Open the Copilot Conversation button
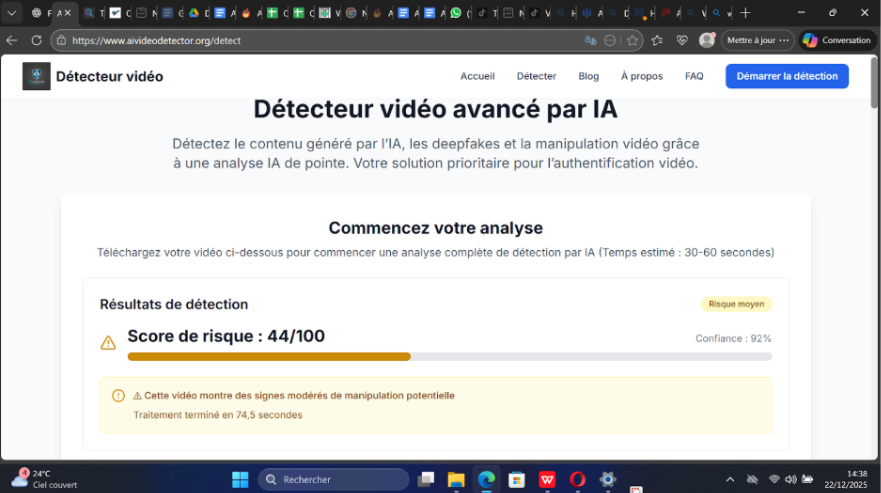Image resolution: width=881 pixels, height=493 pixels. pyautogui.click(x=838, y=41)
